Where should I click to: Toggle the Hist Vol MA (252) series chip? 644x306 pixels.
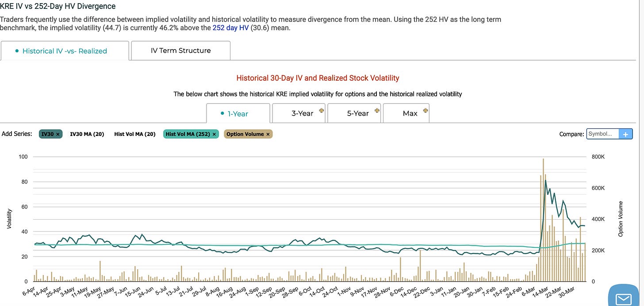click(x=191, y=134)
